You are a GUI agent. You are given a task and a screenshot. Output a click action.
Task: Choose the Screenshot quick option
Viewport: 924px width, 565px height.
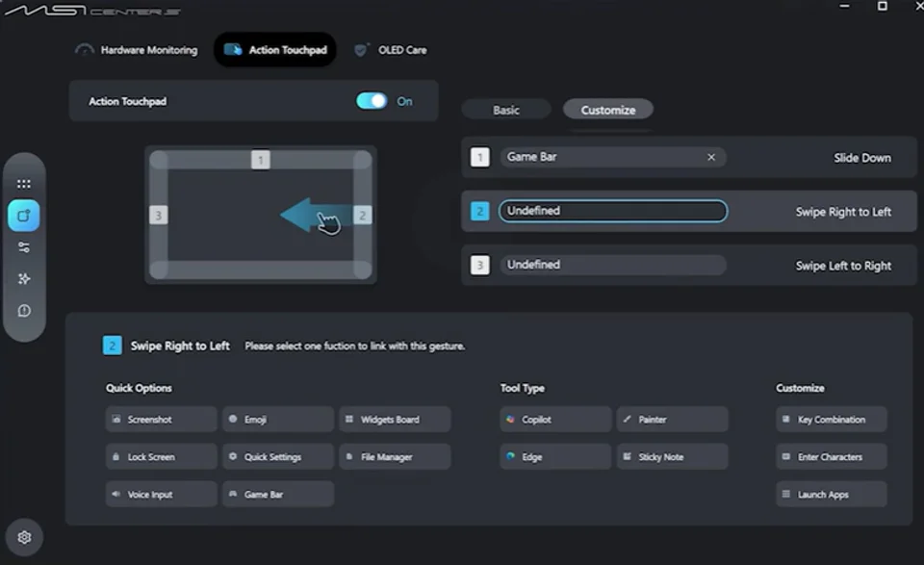162,420
